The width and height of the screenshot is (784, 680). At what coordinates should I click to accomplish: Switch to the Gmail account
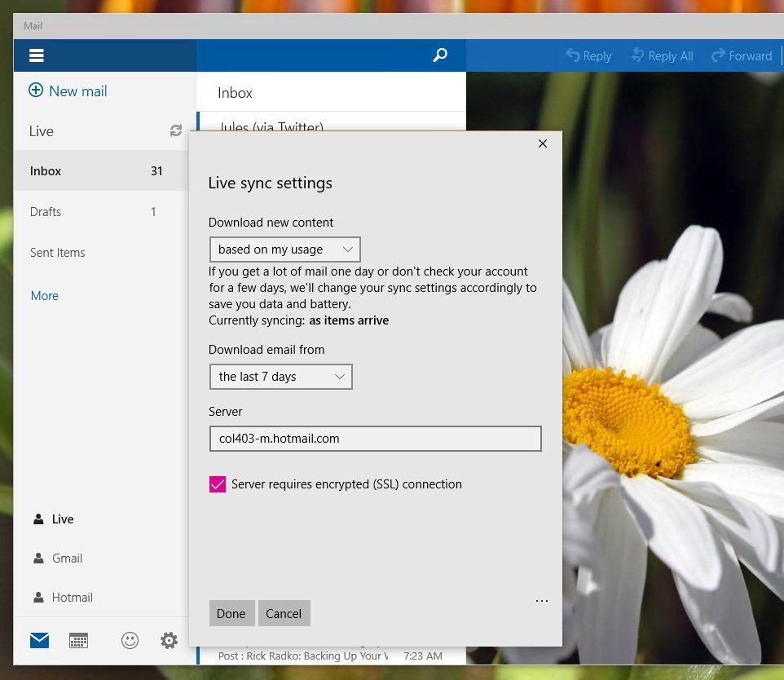[65, 559]
